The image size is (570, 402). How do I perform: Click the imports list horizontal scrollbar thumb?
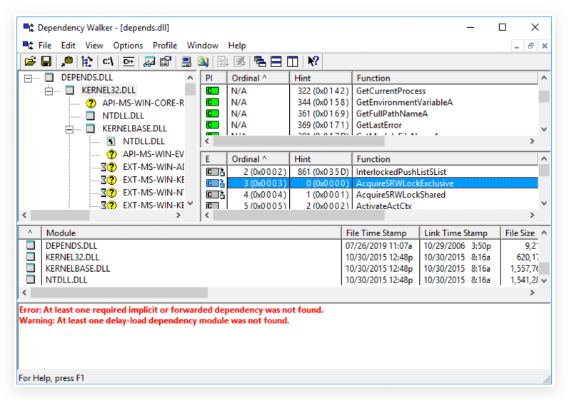299,141
